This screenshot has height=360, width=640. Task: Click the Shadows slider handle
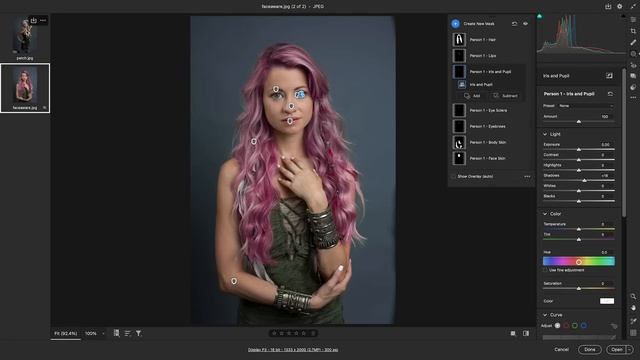(584, 180)
